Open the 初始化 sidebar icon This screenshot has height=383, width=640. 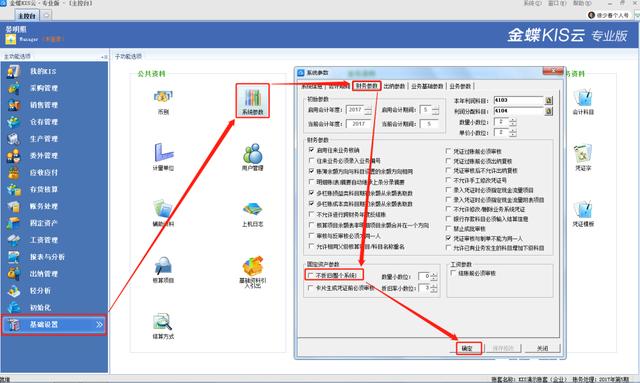coord(13,307)
